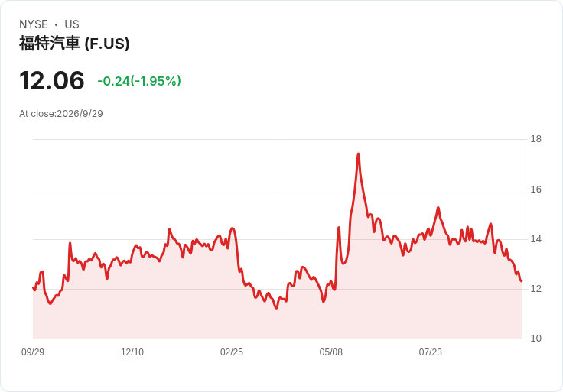Click the US market label
Image resolution: width=563 pixels, height=392 pixels.
(72, 24)
